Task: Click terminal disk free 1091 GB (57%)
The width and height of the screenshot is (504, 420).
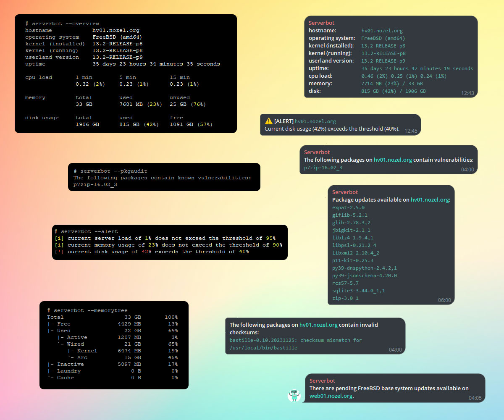Action: pyautogui.click(x=191, y=124)
